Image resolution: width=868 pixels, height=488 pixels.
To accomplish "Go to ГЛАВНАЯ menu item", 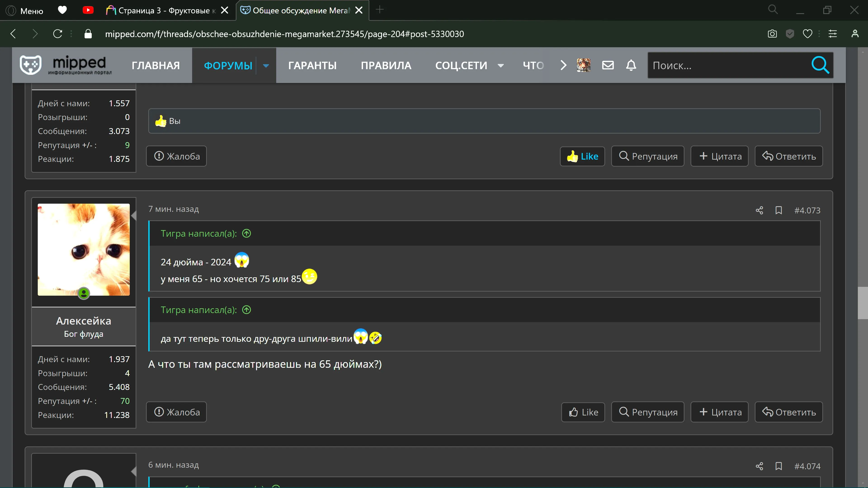I will coord(156,65).
